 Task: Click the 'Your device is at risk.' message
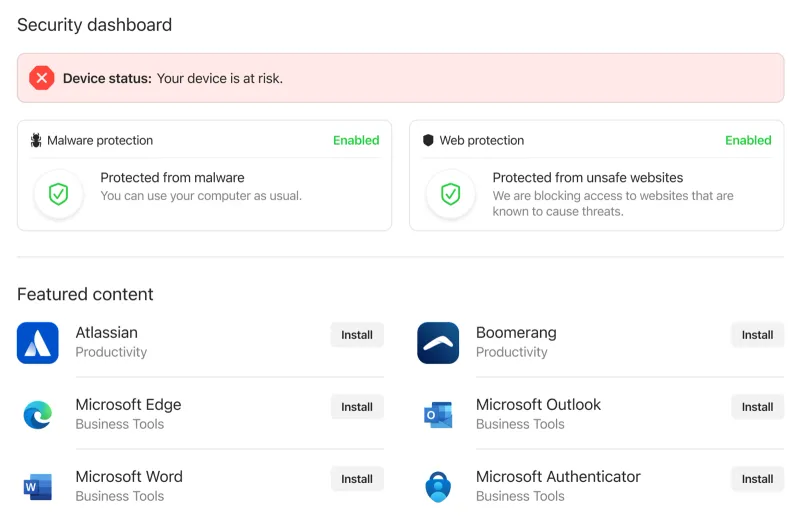[219, 79]
